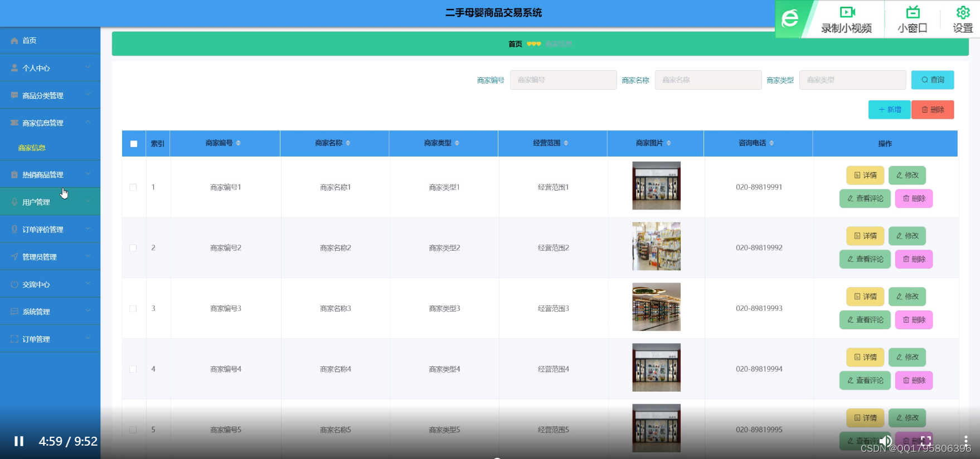Click the power icon beside 交流中心
Screen dimensions: 980x459
tap(14, 284)
